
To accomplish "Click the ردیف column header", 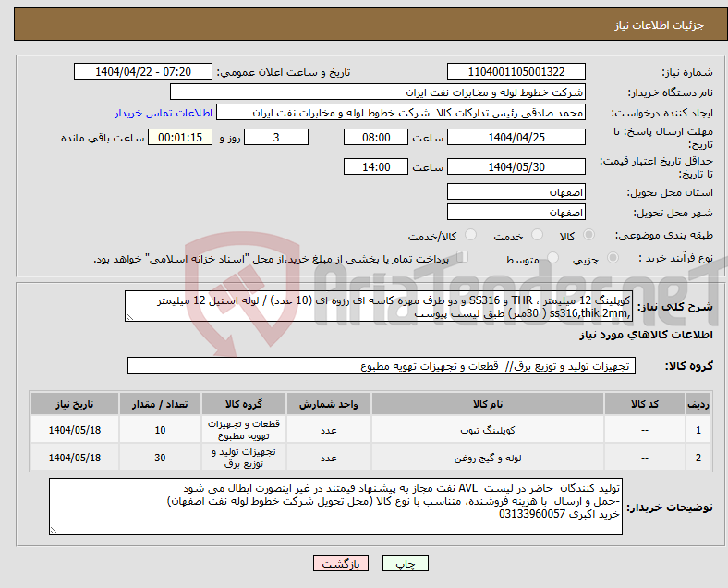I will [698, 404].
